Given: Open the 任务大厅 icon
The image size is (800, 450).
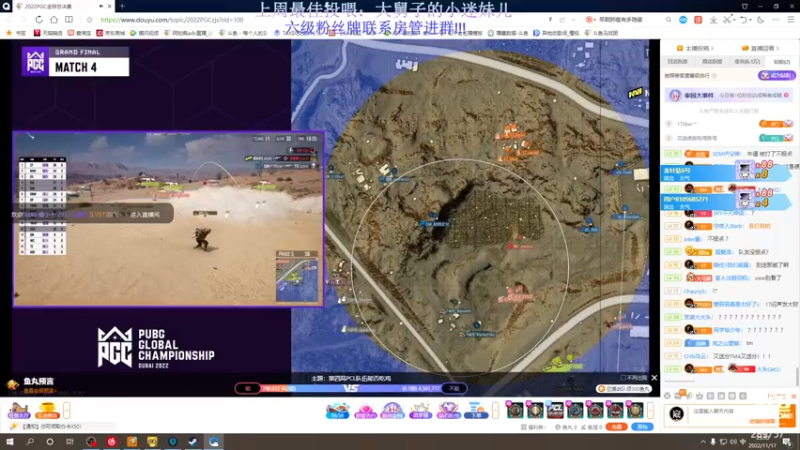Looking at the screenshot, I should (x=18, y=410).
